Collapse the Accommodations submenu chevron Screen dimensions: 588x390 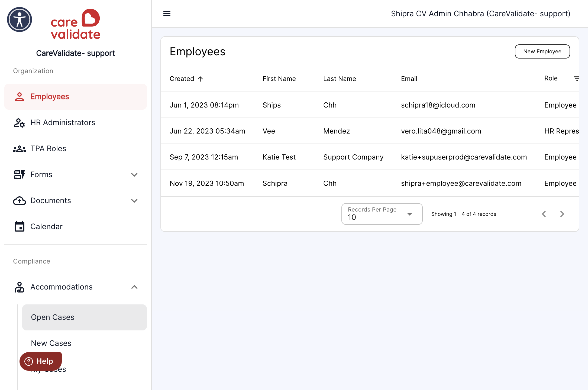(x=134, y=287)
